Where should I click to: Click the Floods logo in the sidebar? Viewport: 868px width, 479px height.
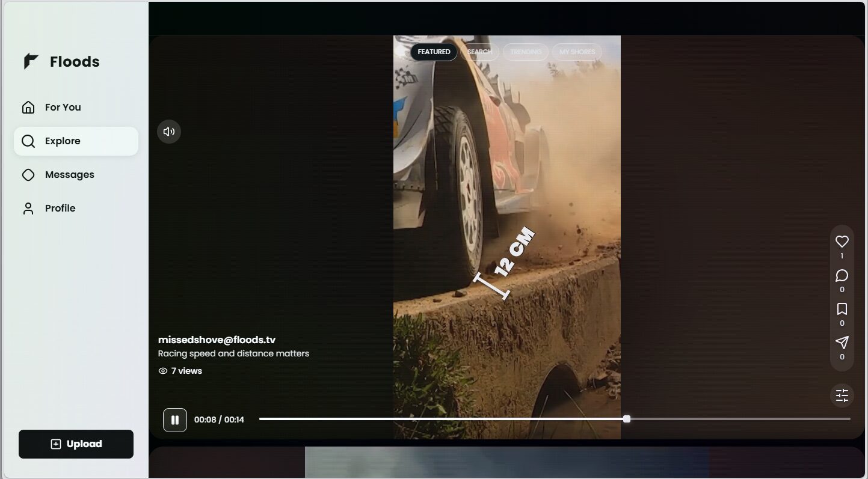(31, 61)
